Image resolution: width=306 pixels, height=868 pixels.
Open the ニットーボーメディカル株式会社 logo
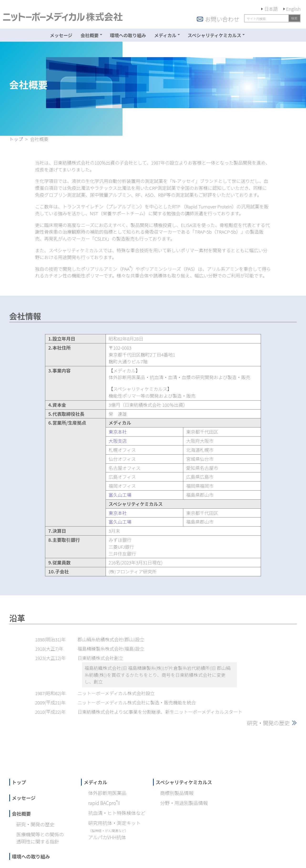pyautogui.click(x=63, y=17)
